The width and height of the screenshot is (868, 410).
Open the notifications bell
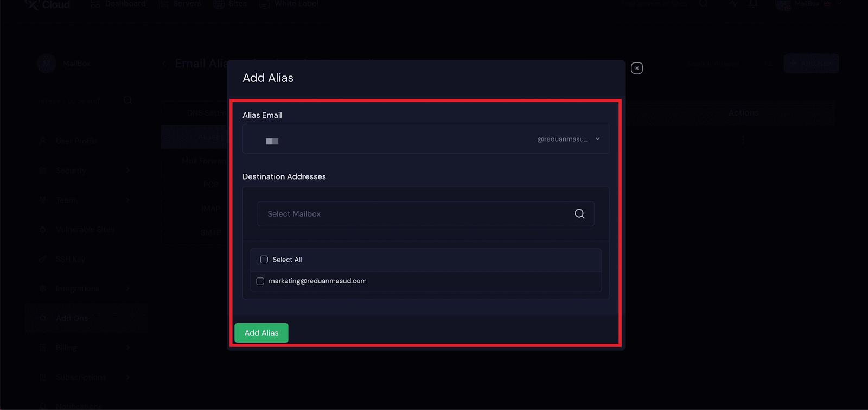click(x=754, y=4)
